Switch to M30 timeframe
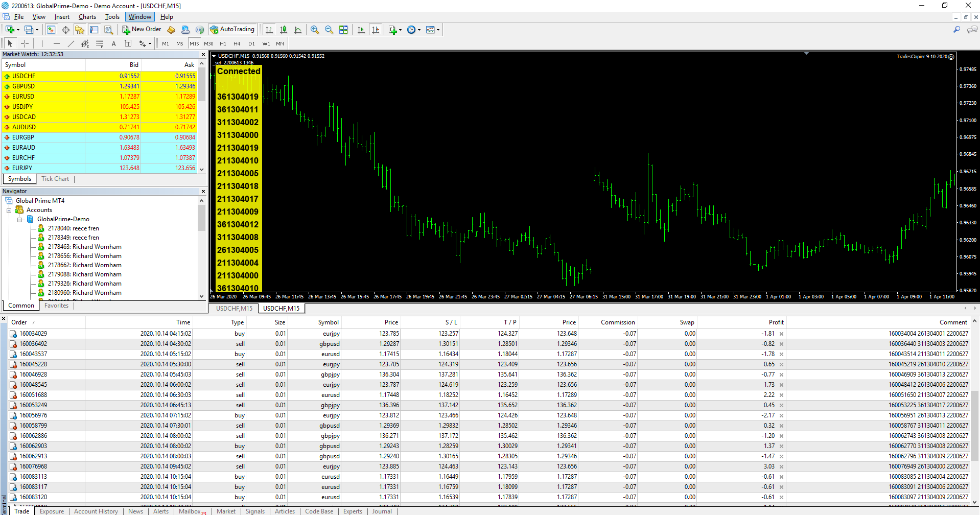This screenshot has width=980, height=515. (208, 43)
